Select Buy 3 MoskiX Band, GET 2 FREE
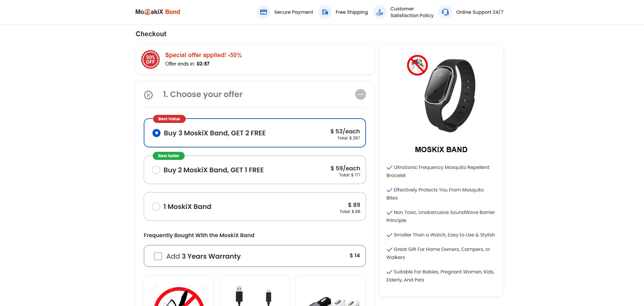Image resolution: width=644 pixels, height=306 pixels. [x=156, y=133]
